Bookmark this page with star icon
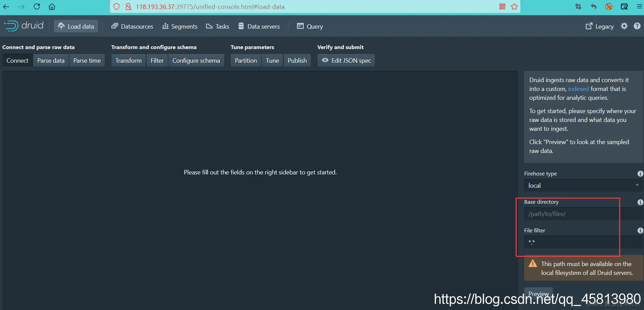 pos(514,6)
